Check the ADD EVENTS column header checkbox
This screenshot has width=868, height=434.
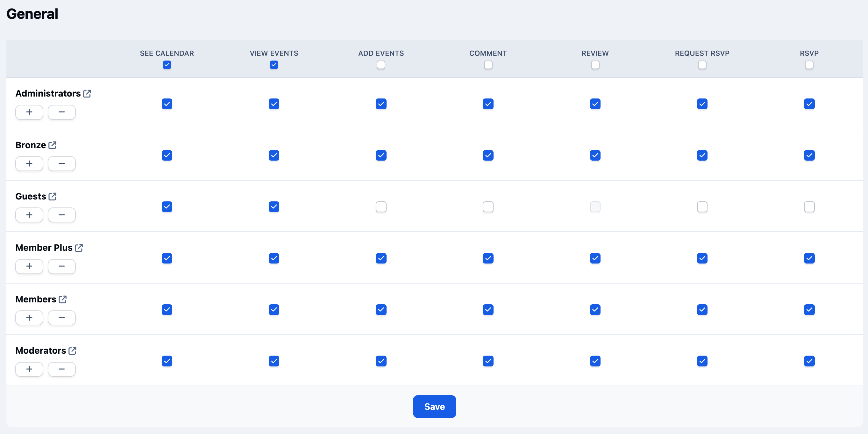(x=381, y=65)
